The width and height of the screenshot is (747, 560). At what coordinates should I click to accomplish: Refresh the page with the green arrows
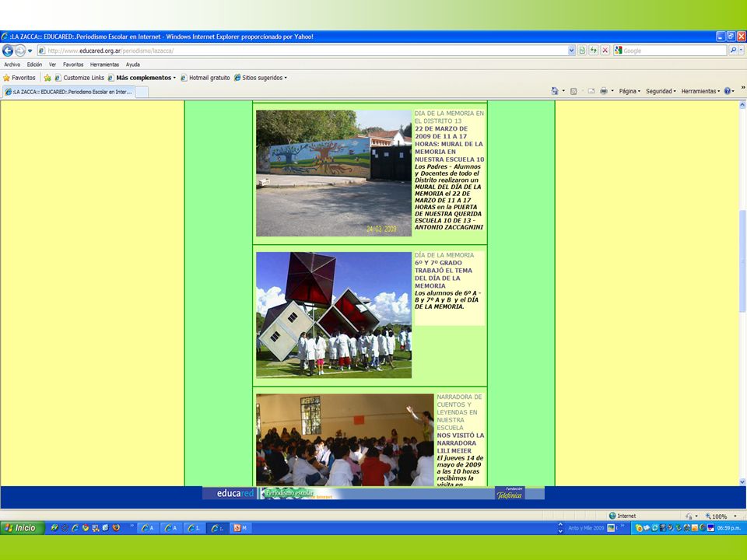(594, 51)
